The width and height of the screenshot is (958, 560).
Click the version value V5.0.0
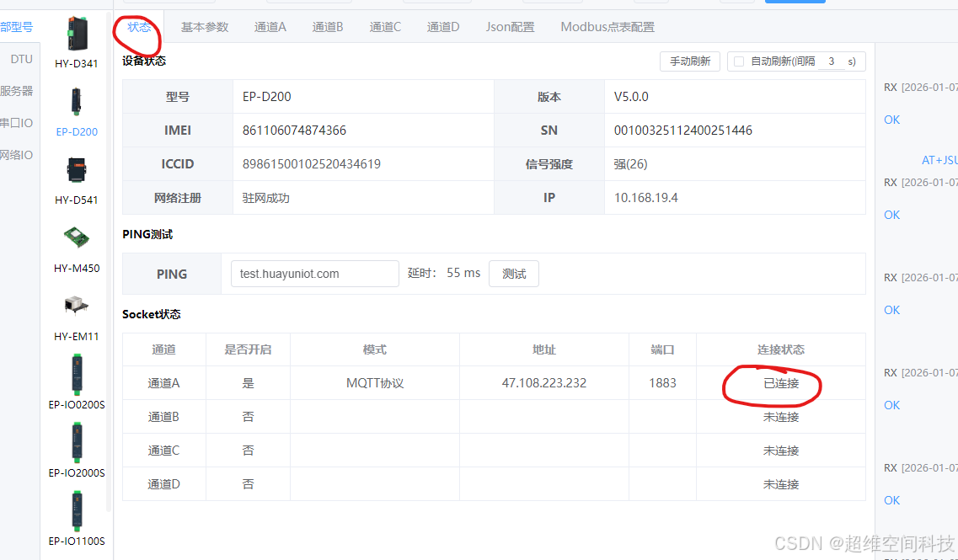pos(631,97)
